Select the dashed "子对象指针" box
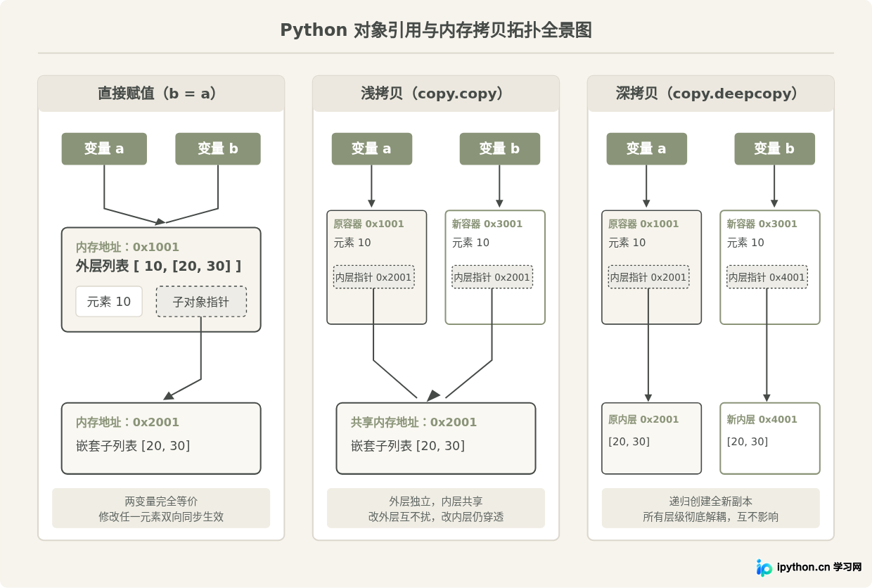The image size is (872, 588). [201, 302]
